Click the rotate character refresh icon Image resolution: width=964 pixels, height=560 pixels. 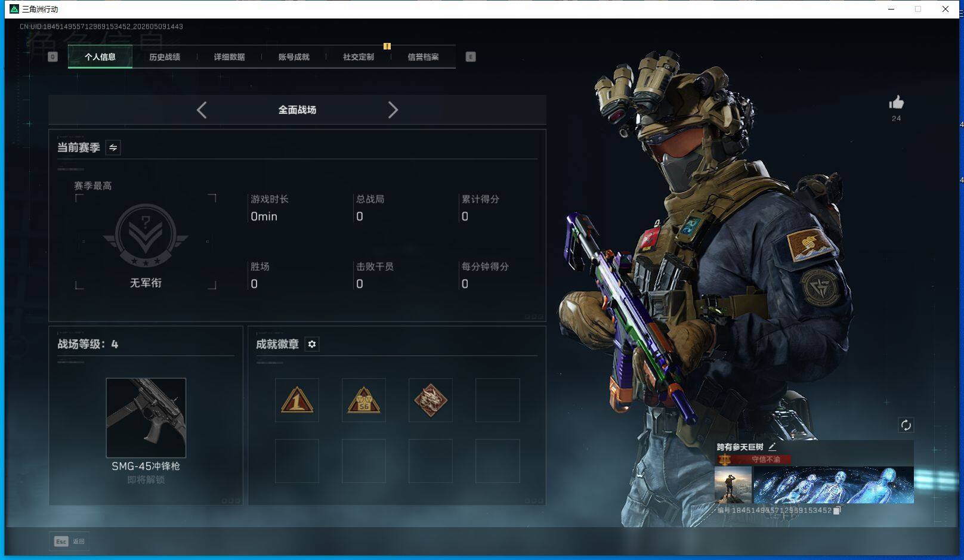(906, 425)
